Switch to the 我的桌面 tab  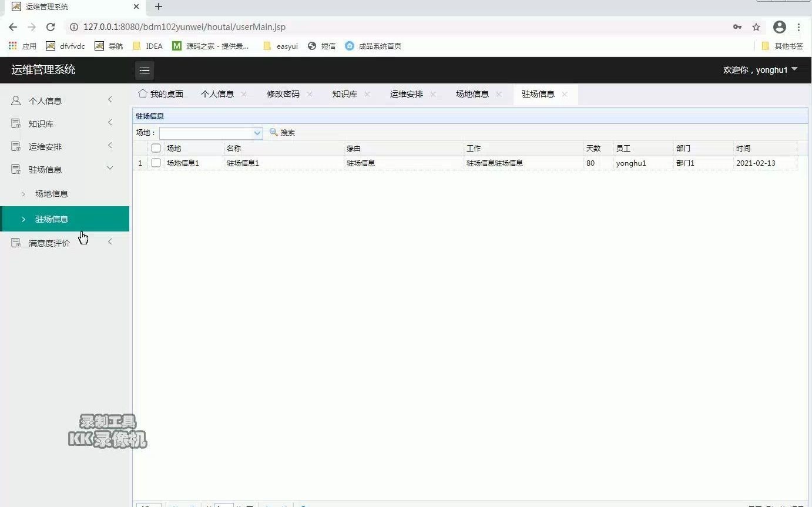coord(161,94)
